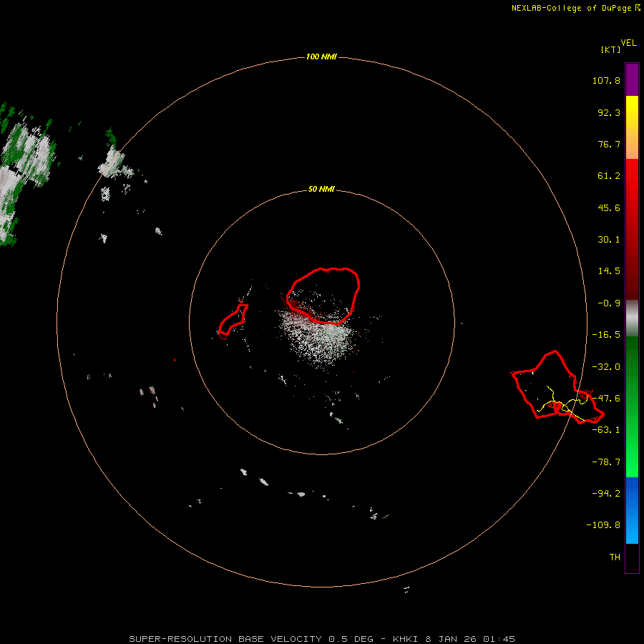Viewport: 644px width, 644px height.
Task: Click the 45.6 velocity scale value
Action: (609, 208)
